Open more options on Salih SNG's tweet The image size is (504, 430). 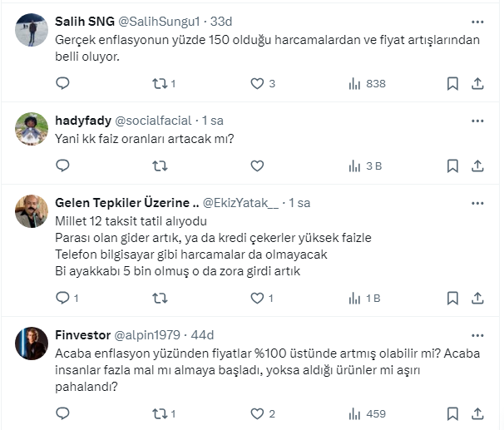tap(477, 22)
